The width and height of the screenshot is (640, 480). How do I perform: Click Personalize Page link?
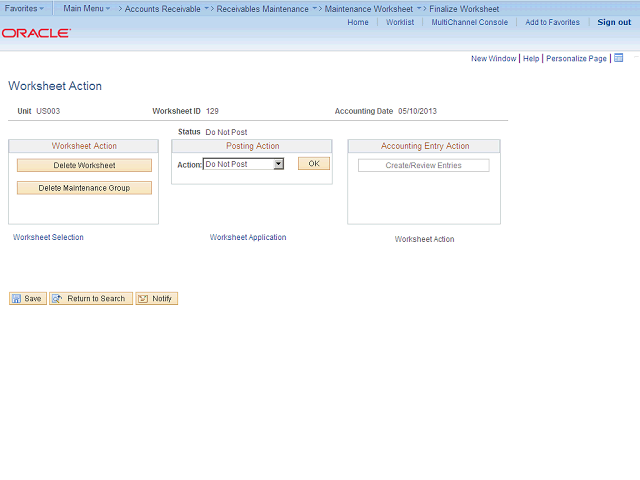(576, 58)
